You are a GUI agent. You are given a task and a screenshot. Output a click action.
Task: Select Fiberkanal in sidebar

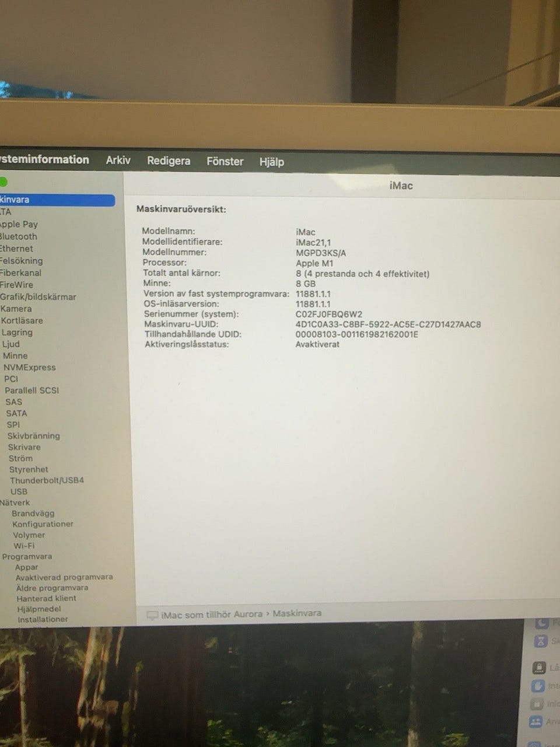coord(20,273)
